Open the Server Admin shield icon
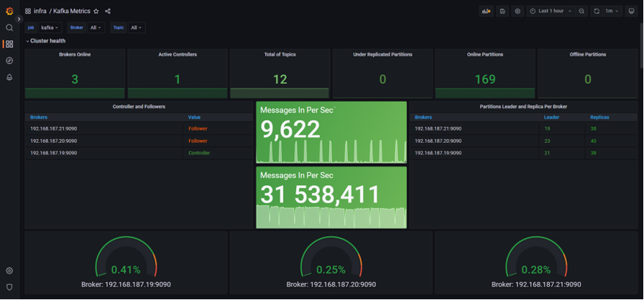Image resolution: width=644 pixels, height=300 pixels. click(x=9, y=287)
